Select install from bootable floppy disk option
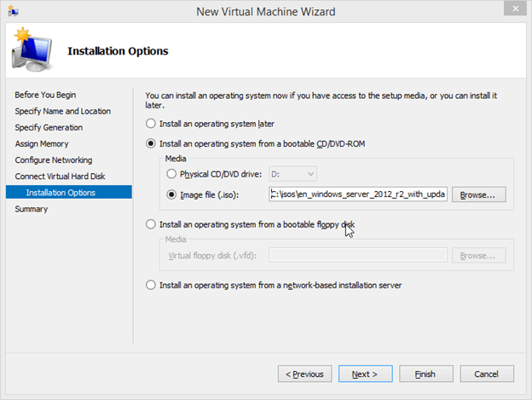Screen dimensions: 532x400 click(153, 225)
